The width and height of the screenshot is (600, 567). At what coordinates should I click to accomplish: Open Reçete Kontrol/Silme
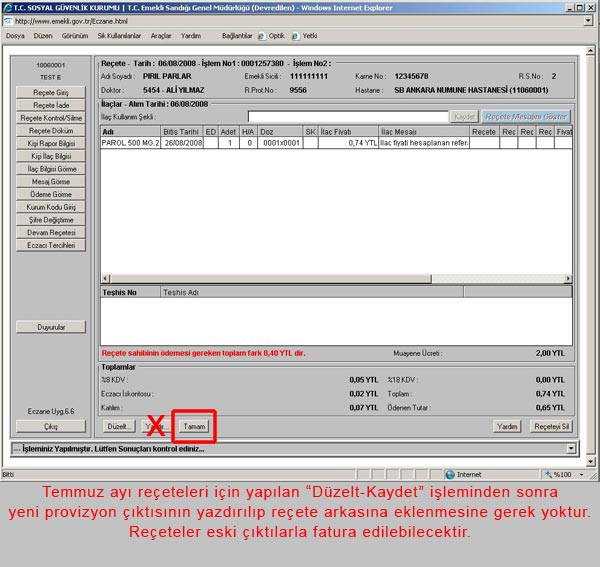(x=51, y=118)
